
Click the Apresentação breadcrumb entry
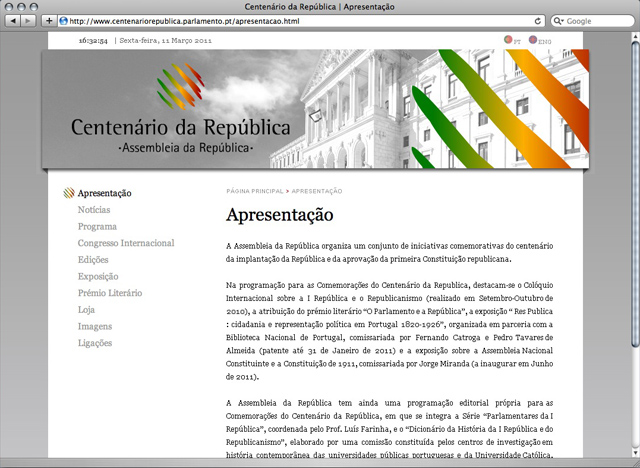[x=317, y=191]
